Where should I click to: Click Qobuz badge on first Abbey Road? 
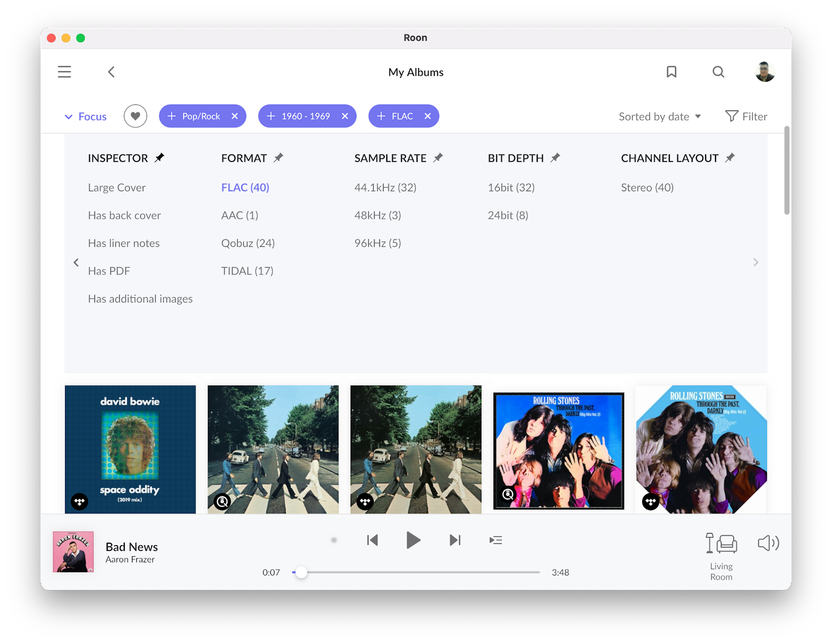tap(223, 502)
